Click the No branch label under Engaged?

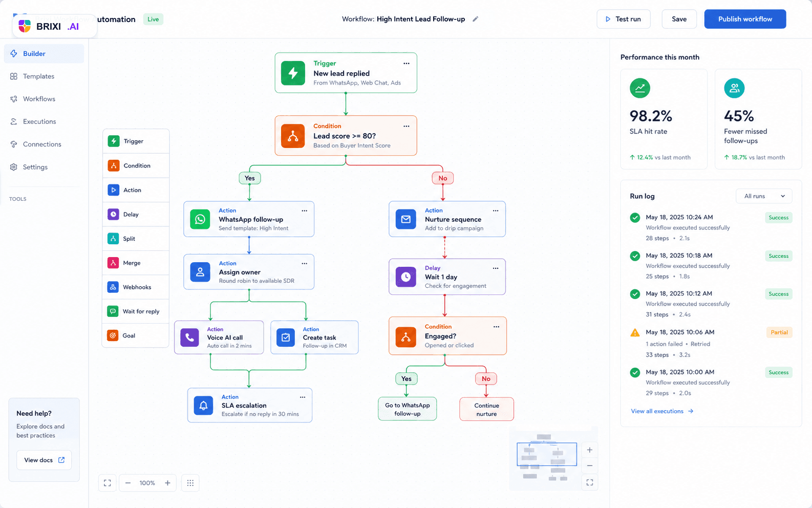pos(486,379)
